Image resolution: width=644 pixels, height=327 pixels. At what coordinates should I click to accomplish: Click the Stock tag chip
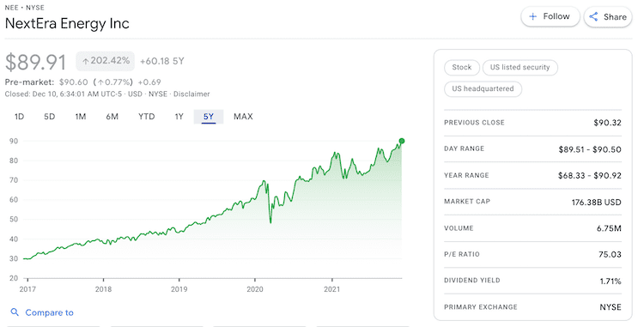462,67
